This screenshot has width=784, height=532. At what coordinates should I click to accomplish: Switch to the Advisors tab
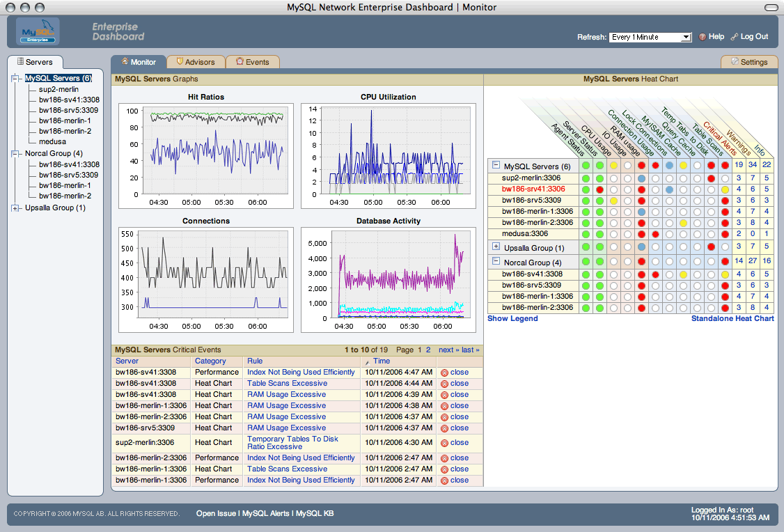pos(196,62)
